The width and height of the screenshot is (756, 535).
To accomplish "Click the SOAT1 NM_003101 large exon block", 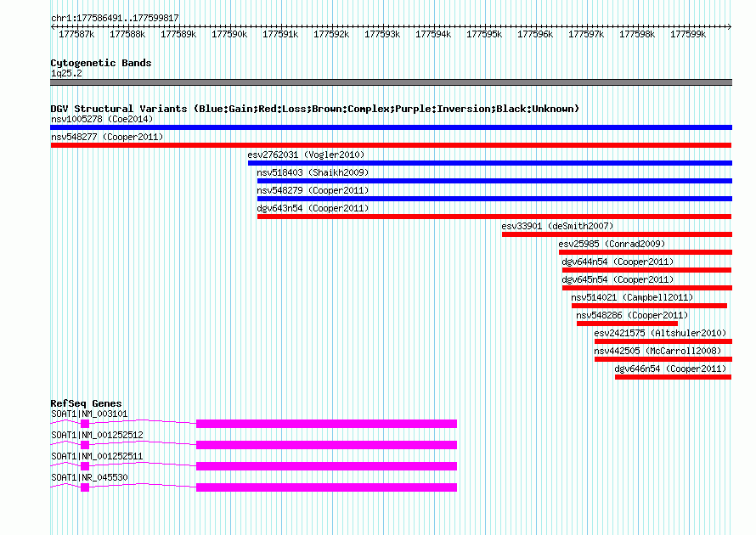I will tap(326, 424).
